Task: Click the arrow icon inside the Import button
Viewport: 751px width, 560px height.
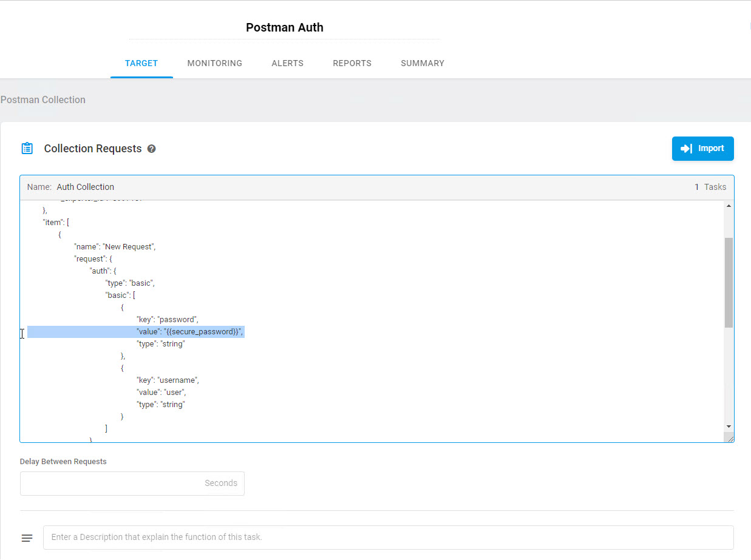Action: [x=686, y=148]
